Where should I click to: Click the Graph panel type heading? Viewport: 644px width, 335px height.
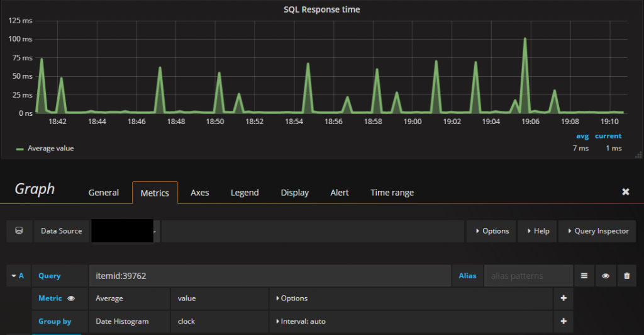click(35, 189)
